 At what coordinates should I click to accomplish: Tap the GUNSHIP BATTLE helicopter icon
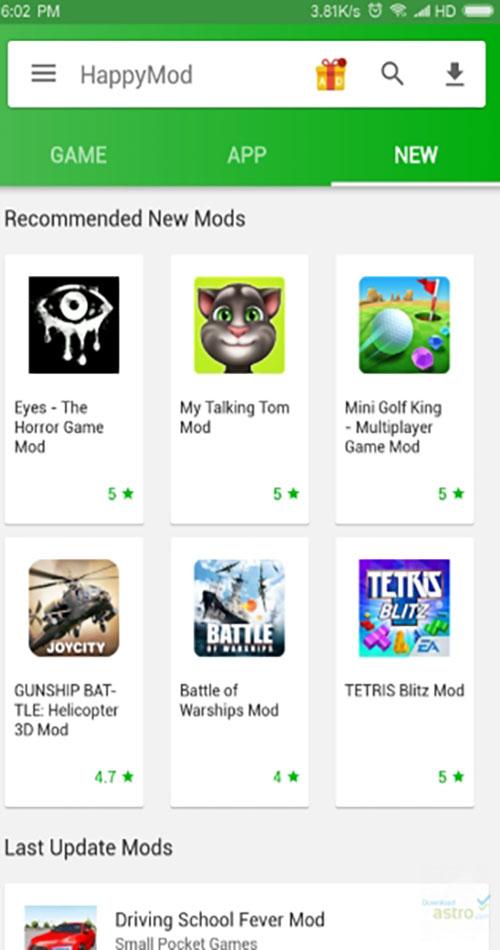pyautogui.click(x=74, y=608)
